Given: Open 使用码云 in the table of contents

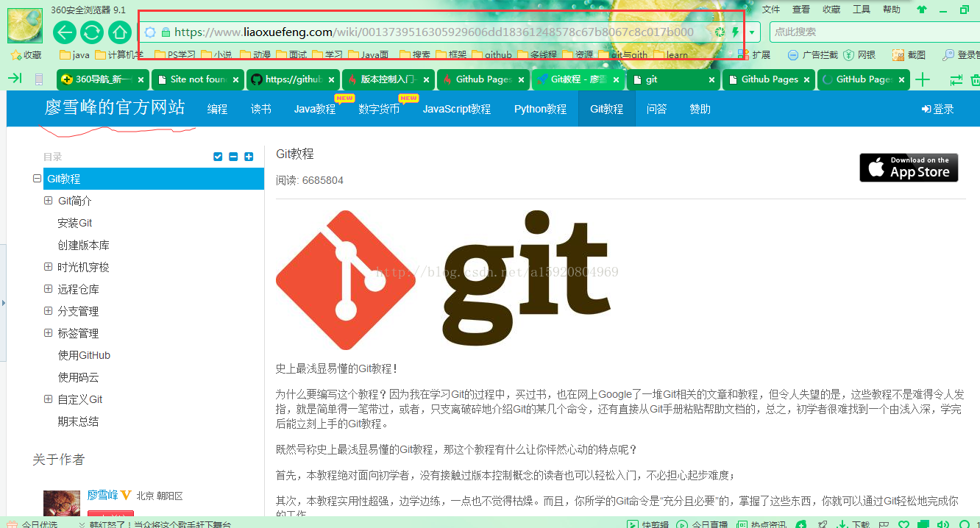Looking at the screenshot, I should [x=78, y=377].
